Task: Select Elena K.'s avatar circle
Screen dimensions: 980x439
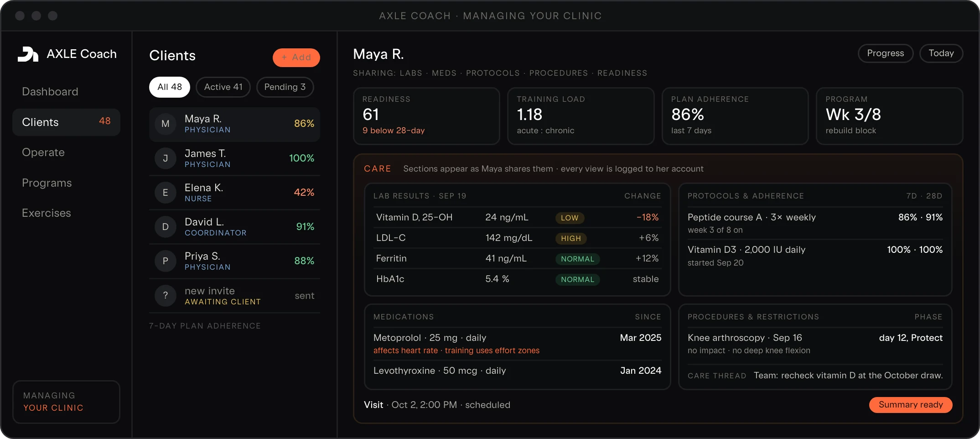Action: tap(166, 193)
